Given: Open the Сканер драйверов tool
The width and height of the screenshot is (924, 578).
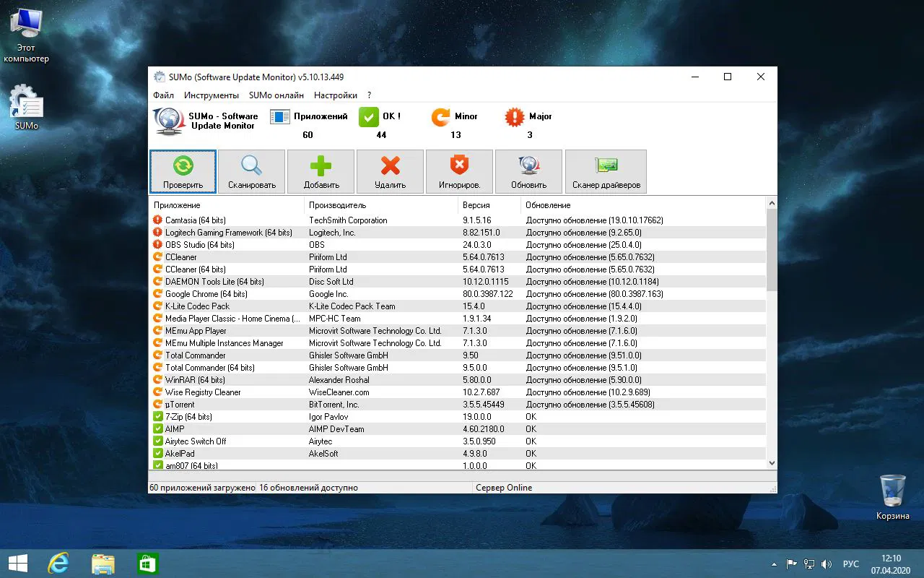Looking at the screenshot, I should (606, 171).
